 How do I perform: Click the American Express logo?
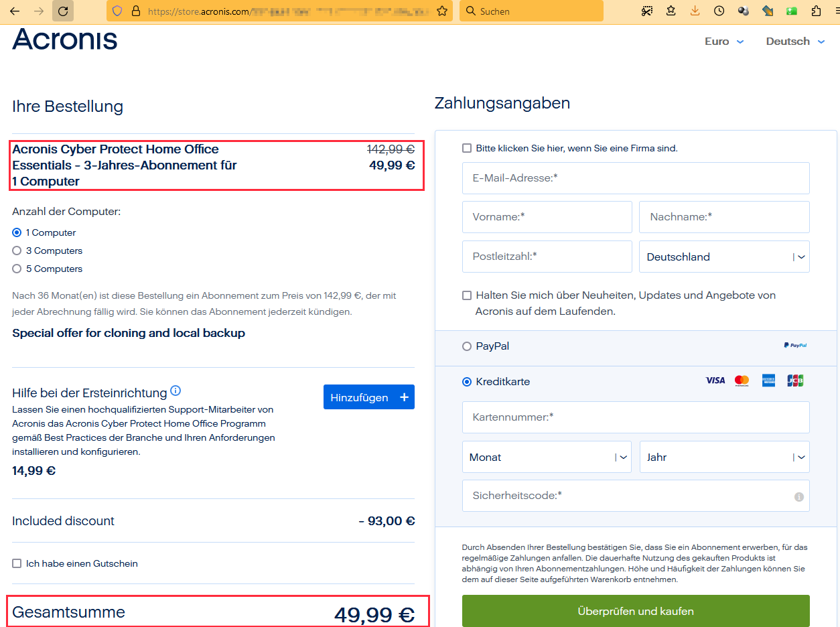[x=768, y=380]
